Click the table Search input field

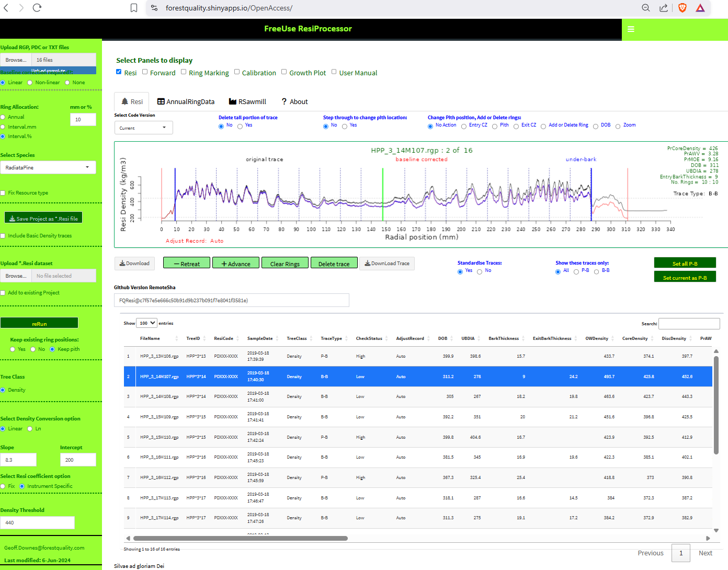689,324
